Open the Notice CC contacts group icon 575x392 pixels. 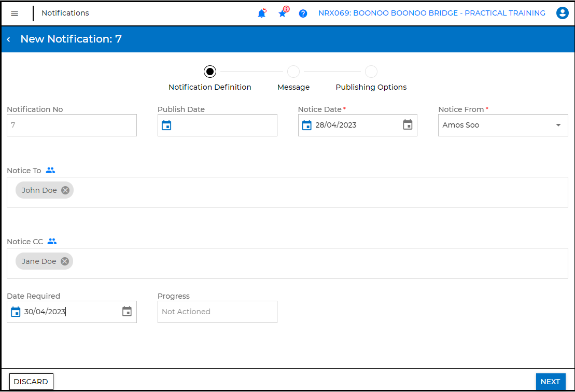pyautogui.click(x=52, y=242)
